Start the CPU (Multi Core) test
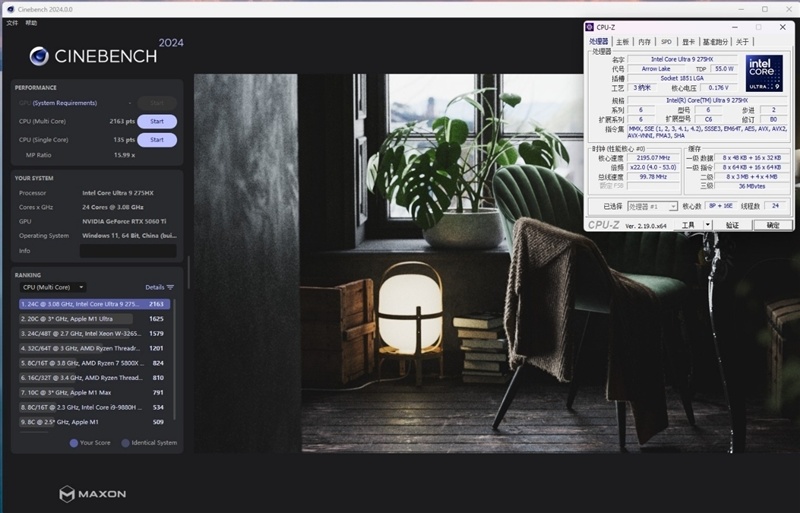The image size is (800, 513). [x=157, y=121]
